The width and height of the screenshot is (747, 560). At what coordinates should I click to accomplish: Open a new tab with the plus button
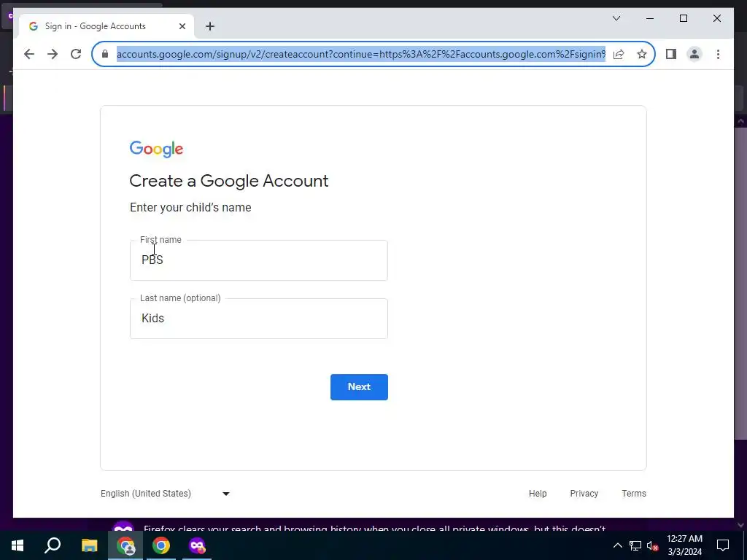[210, 26]
